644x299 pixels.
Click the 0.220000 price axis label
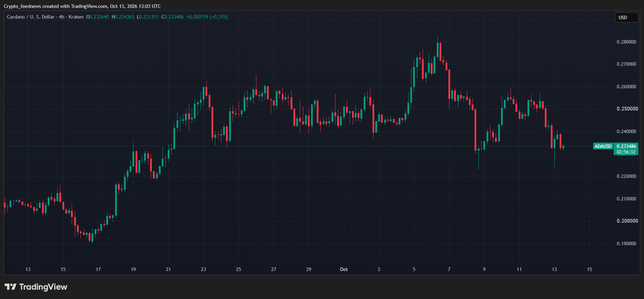[626, 177]
